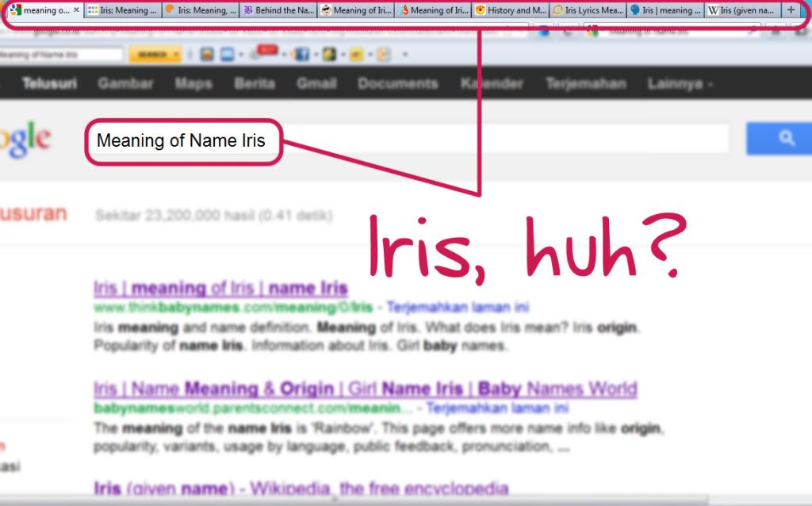This screenshot has width=812, height=506.
Task: Click the Google search query field
Action: click(x=408, y=139)
